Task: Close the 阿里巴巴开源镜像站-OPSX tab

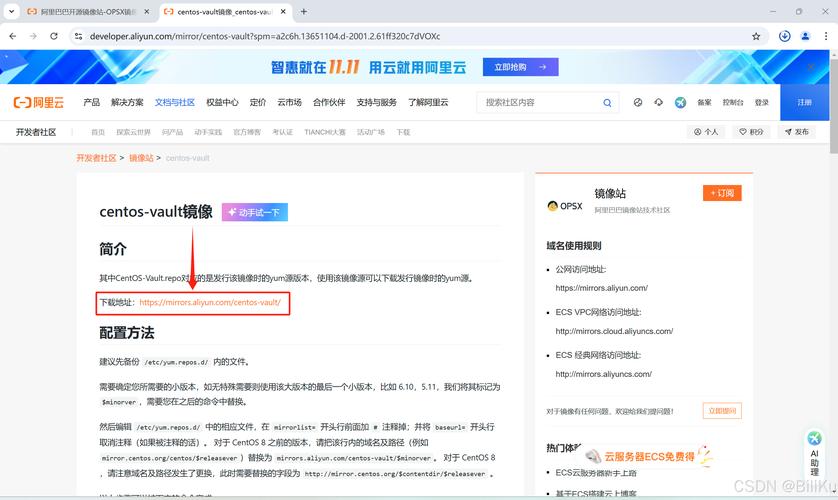Action: coord(147,11)
